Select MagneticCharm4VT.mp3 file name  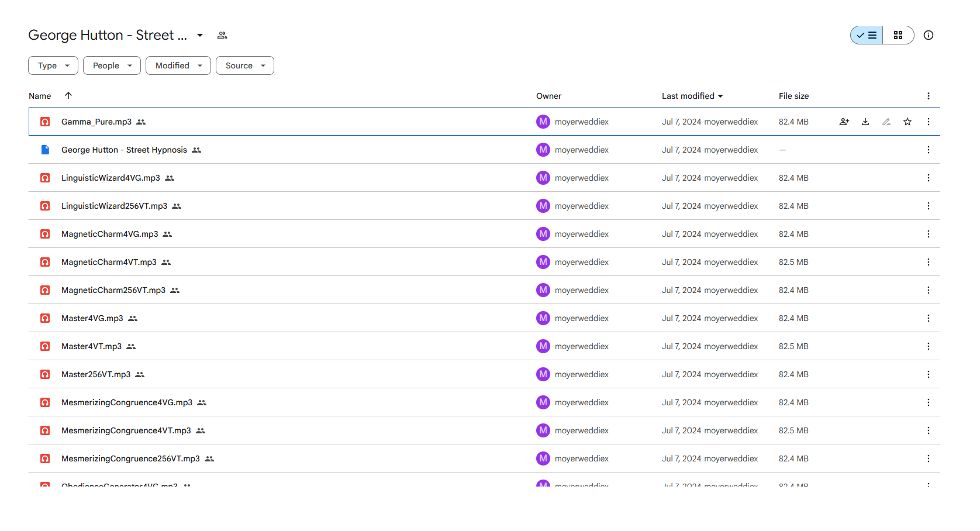(109, 262)
